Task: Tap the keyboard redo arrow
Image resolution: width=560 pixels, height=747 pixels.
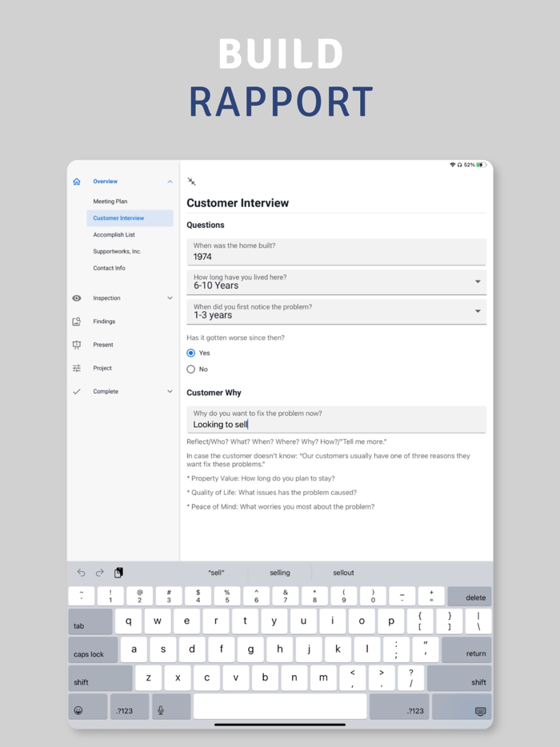Action: click(100, 573)
